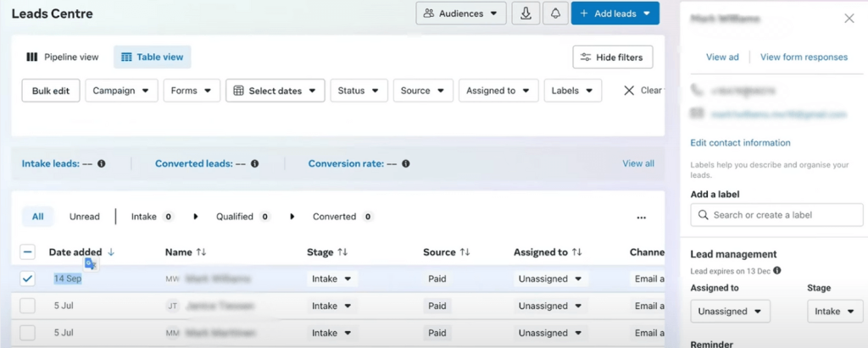Open the Labels filter dropdown
The image size is (868, 348).
click(x=573, y=91)
